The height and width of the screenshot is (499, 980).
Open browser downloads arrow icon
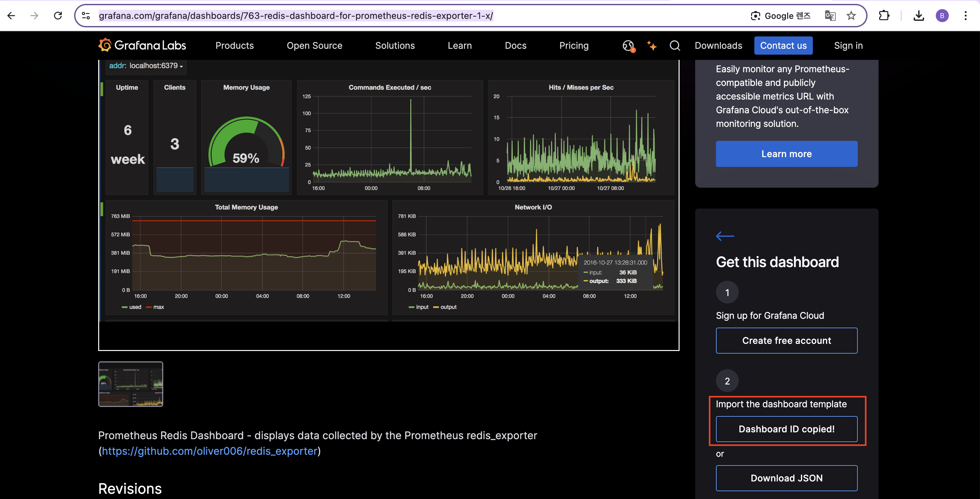tap(918, 16)
